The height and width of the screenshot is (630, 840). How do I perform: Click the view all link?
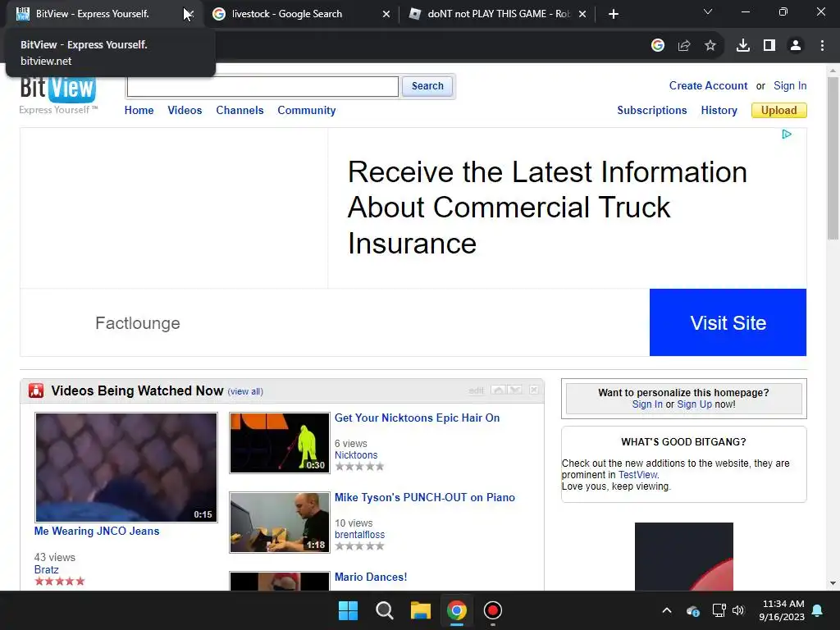245,391
